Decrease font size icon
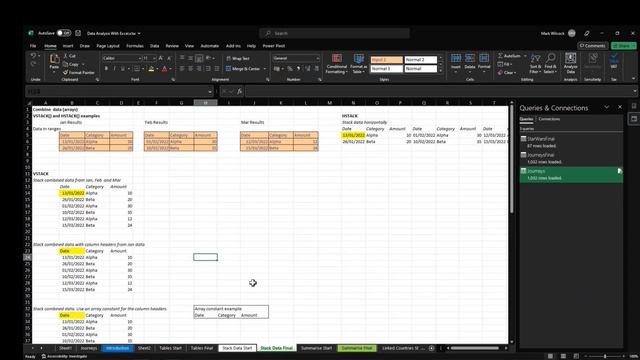The height and width of the screenshot is (360, 640). coord(169,58)
